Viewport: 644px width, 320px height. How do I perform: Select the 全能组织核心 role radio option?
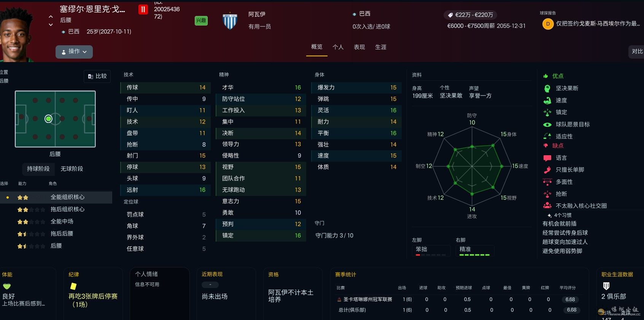click(8, 197)
